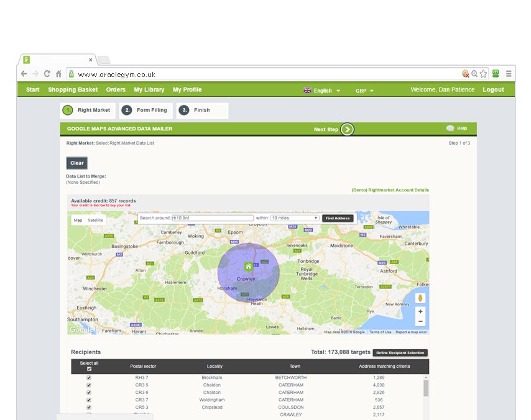
Task: Open Shopping Basket
Action: tap(73, 89)
